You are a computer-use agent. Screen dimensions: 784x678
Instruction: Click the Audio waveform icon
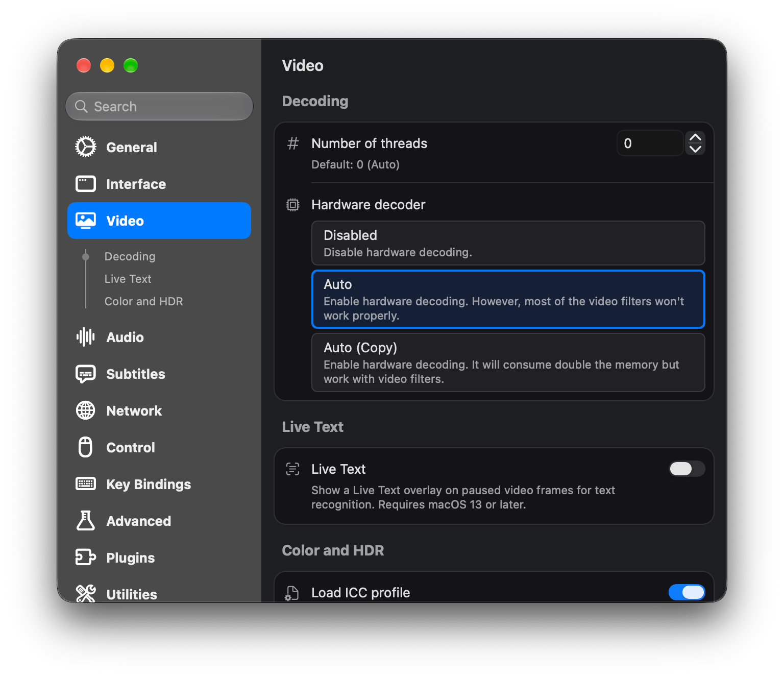[86, 337]
